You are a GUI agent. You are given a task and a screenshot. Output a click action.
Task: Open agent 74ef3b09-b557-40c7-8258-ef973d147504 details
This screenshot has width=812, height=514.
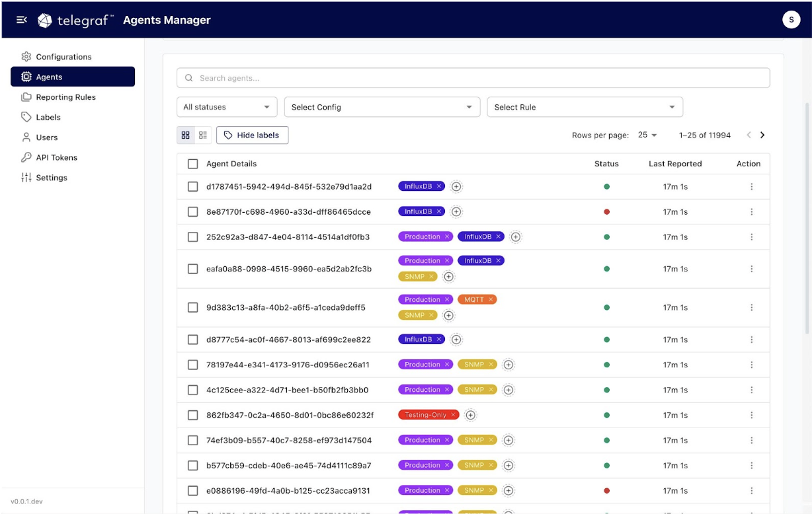(289, 441)
